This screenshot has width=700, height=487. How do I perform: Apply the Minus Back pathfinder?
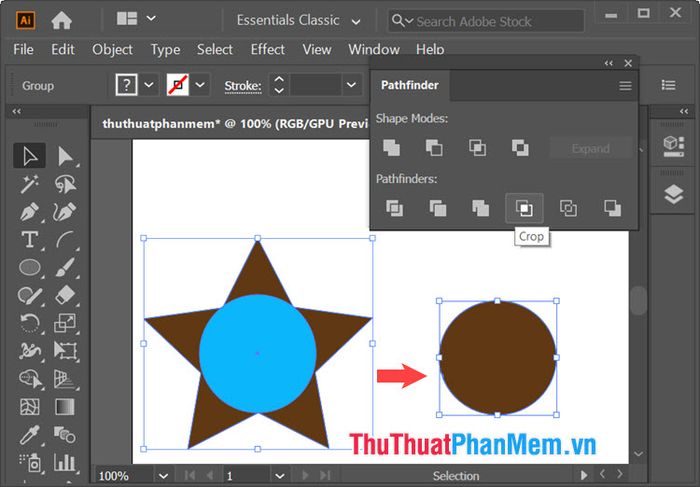coord(612,208)
